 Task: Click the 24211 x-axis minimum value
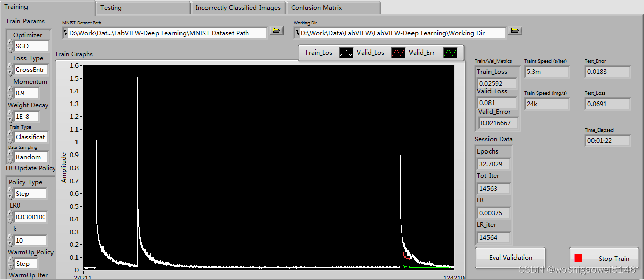(83, 277)
